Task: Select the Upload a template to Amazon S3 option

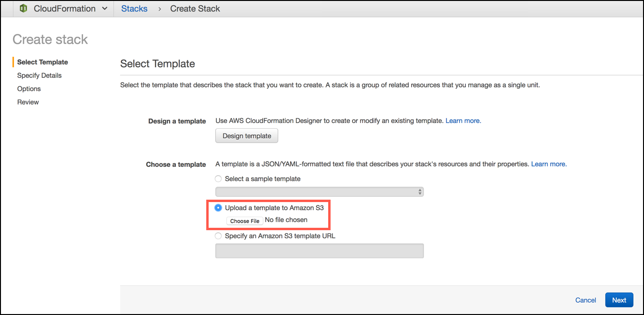Action: (218, 207)
